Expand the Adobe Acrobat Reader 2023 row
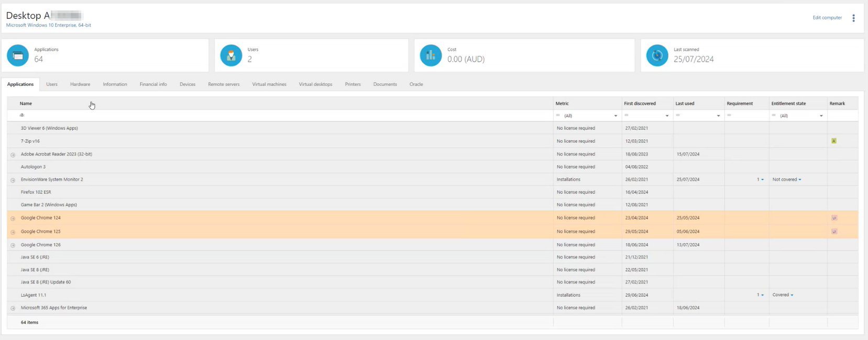The height and width of the screenshot is (340, 868). coord(13,155)
